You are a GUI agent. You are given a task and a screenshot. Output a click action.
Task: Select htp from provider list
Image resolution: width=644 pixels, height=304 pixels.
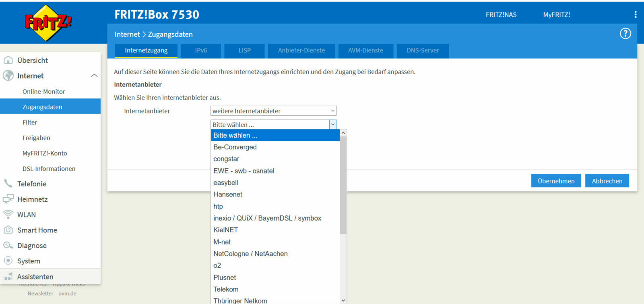275,206
